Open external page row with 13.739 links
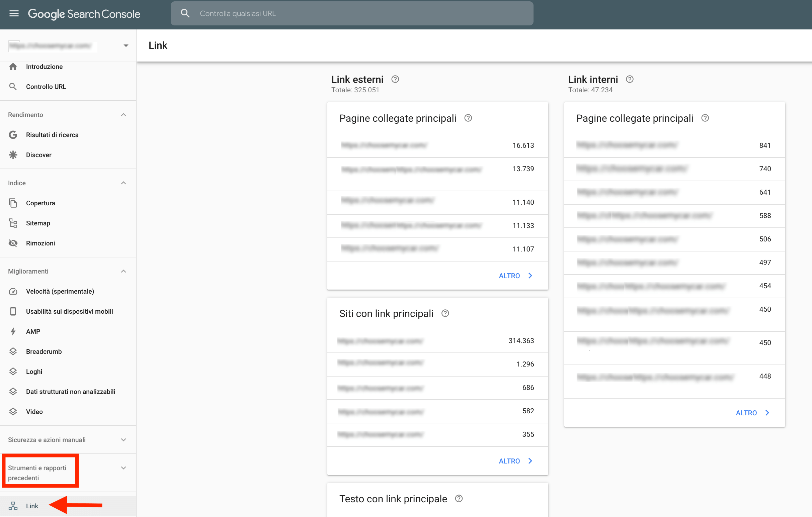This screenshot has width=812, height=517. point(438,174)
